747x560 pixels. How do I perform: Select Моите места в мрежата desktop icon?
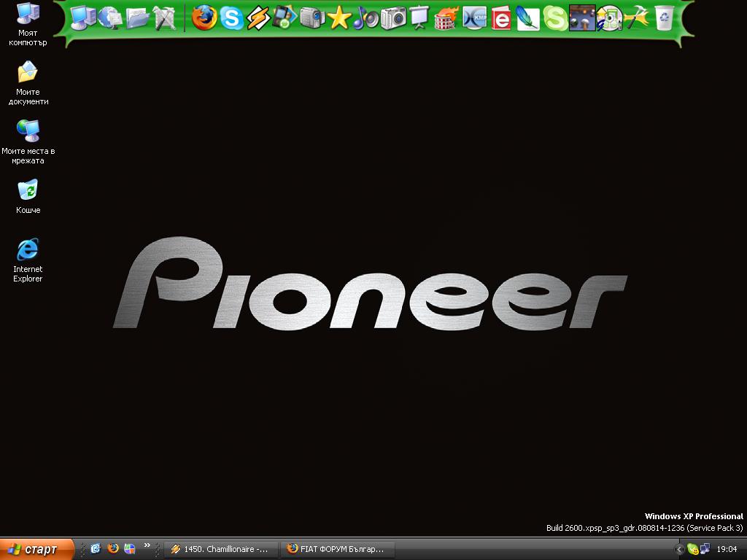coord(28,142)
